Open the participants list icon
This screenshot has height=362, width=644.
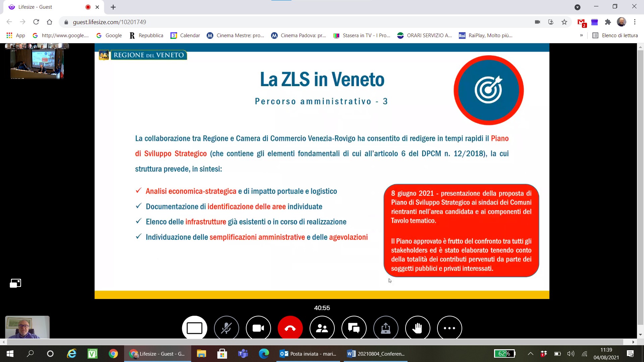[322, 328]
